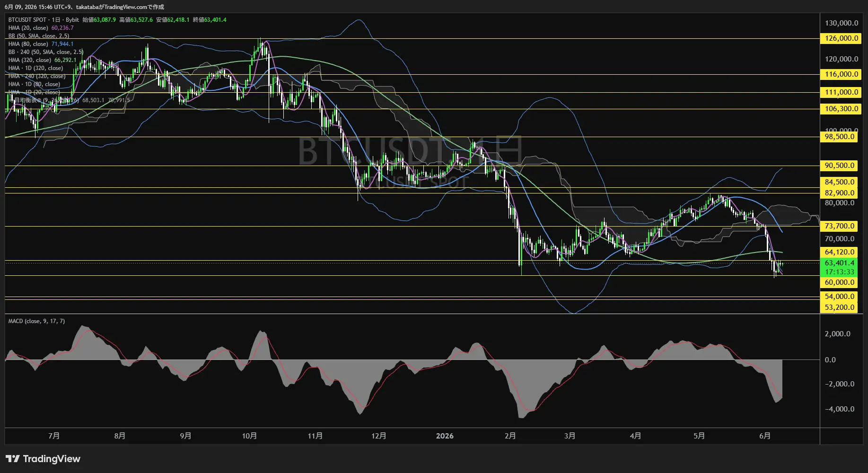Click the MACD 2,000.0 axis value
The width and height of the screenshot is (868, 473).
coord(837,334)
